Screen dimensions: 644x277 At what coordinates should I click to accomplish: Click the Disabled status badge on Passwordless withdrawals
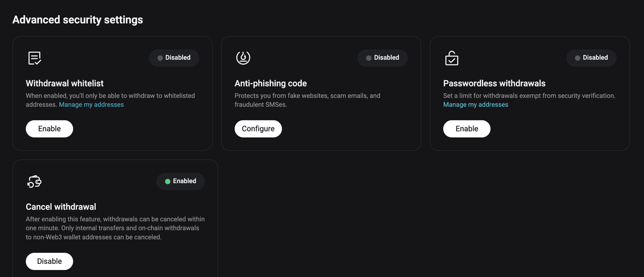pos(591,58)
